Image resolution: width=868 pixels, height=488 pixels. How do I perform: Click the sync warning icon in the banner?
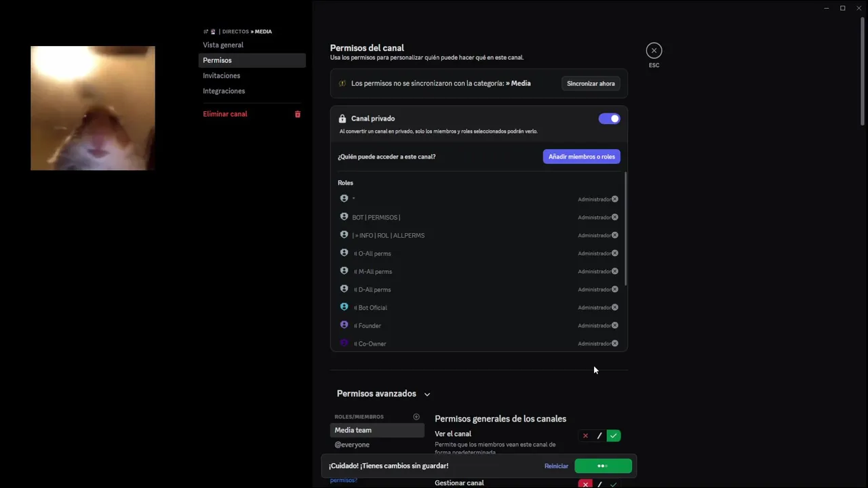342,83
